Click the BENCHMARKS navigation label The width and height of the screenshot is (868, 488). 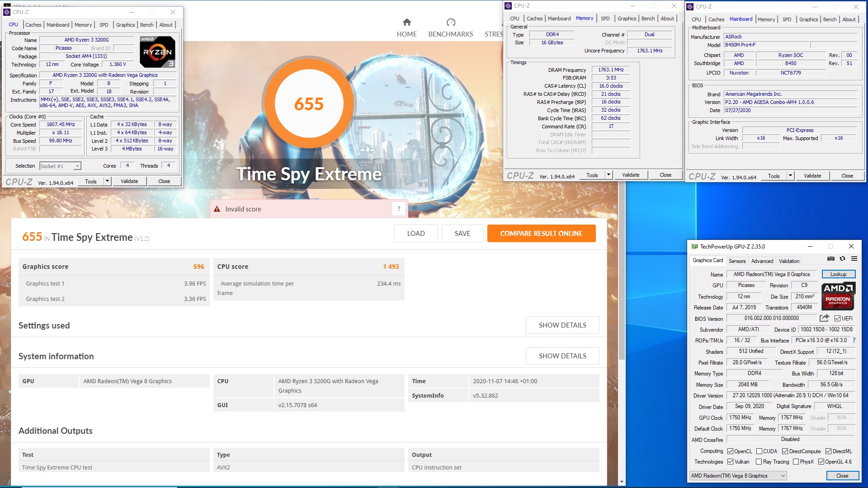(451, 34)
